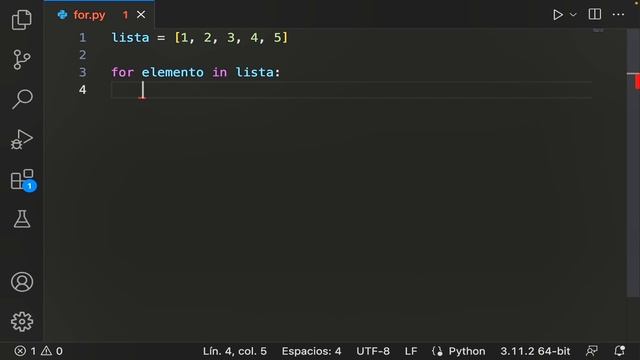Split the editor to the right
This screenshot has width=640, height=360.
tap(595, 14)
